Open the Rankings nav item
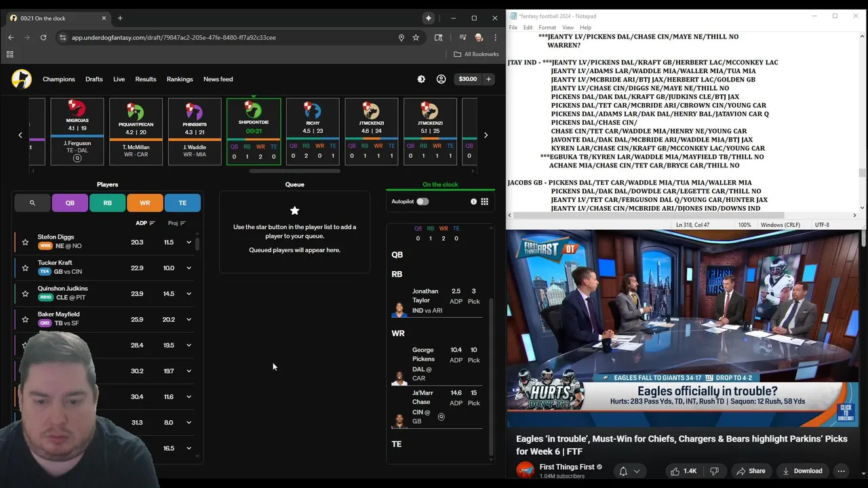The width and height of the screenshot is (868, 488). tap(180, 79)
